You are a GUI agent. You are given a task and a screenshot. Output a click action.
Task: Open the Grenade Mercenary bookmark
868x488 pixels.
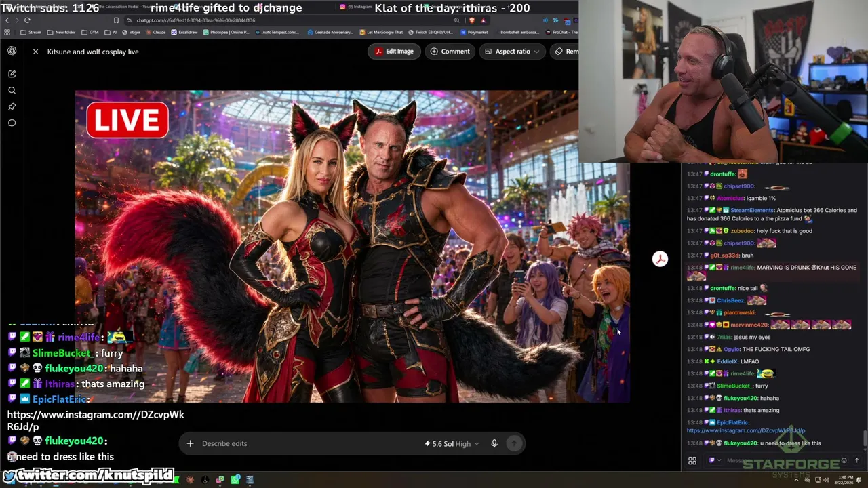(330, 32)
